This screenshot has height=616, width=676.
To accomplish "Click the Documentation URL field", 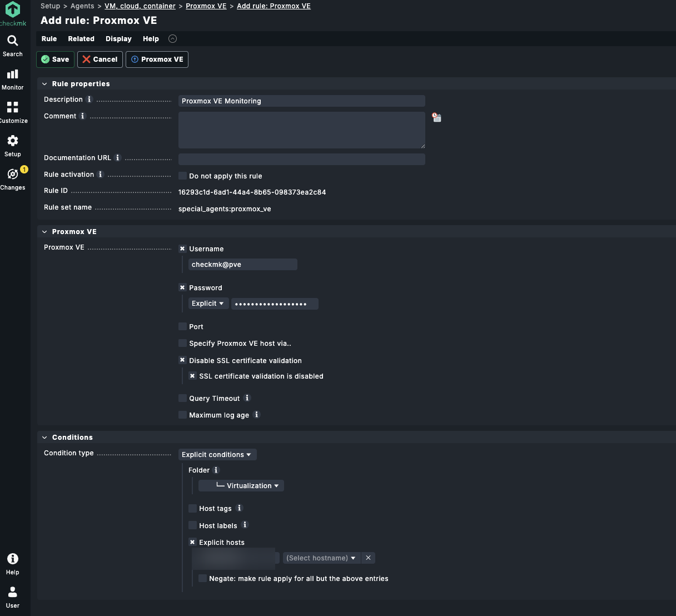I will tap(302, 159).
